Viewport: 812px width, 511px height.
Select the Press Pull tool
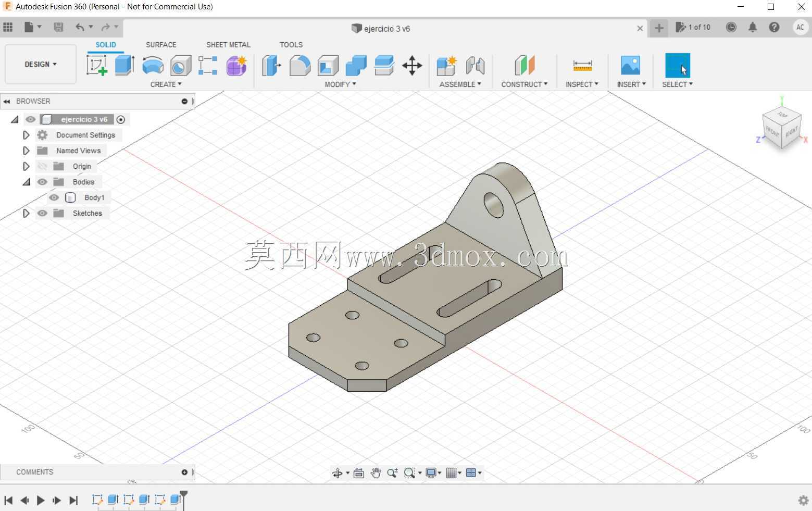coord(271,66)
